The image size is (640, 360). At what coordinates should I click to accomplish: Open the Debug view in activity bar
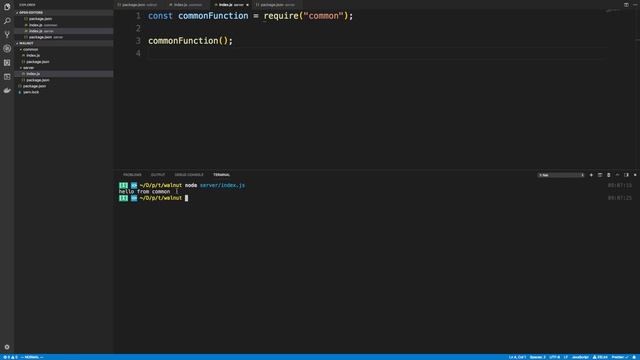pos(7,49)
